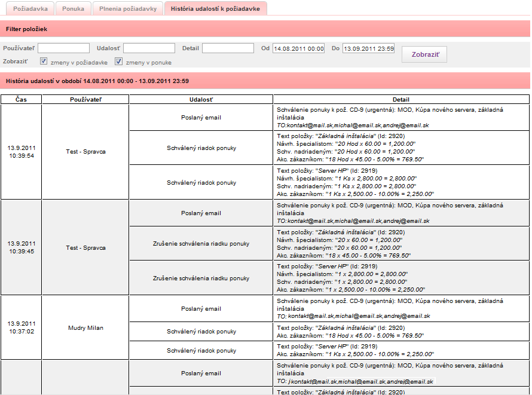Click the Udalosť column header in table
This screenshot has height=395, width=532.
(201, 99)
